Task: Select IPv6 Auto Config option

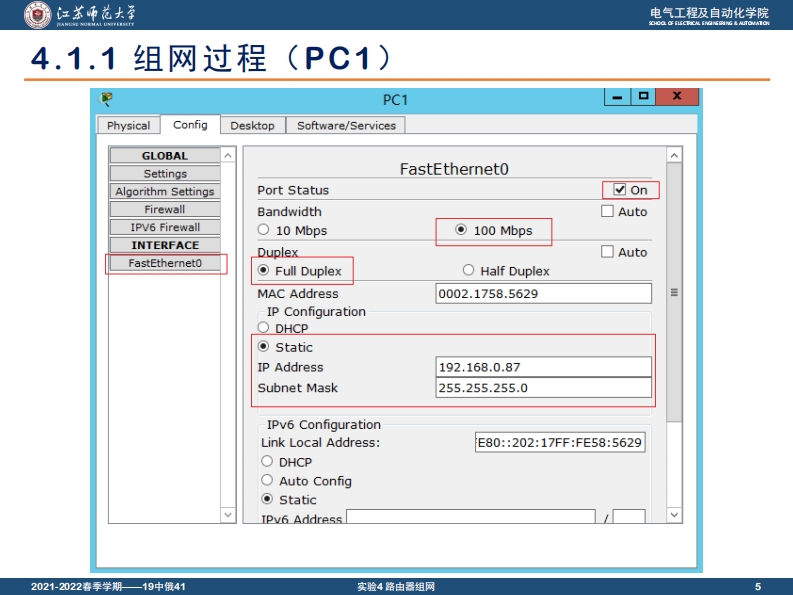Action: pos(267,480)
